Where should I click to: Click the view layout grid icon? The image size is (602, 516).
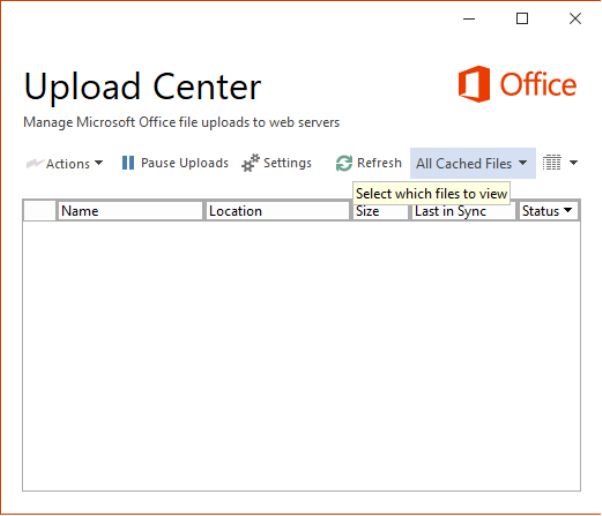(x=552, y=163)
